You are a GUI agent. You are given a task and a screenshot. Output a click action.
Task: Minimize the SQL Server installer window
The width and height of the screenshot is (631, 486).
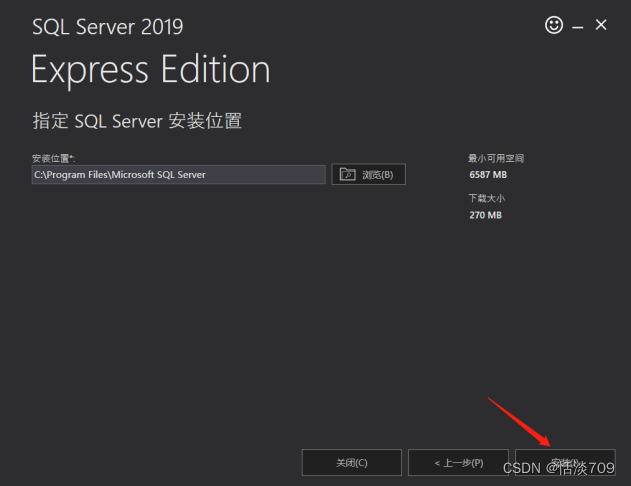577,27
